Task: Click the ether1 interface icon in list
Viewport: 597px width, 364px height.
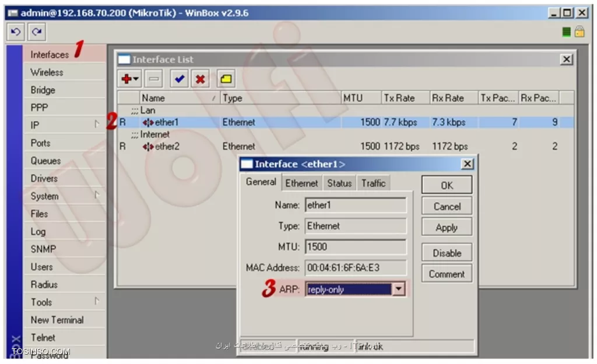Action: click(x=148, y=122)
